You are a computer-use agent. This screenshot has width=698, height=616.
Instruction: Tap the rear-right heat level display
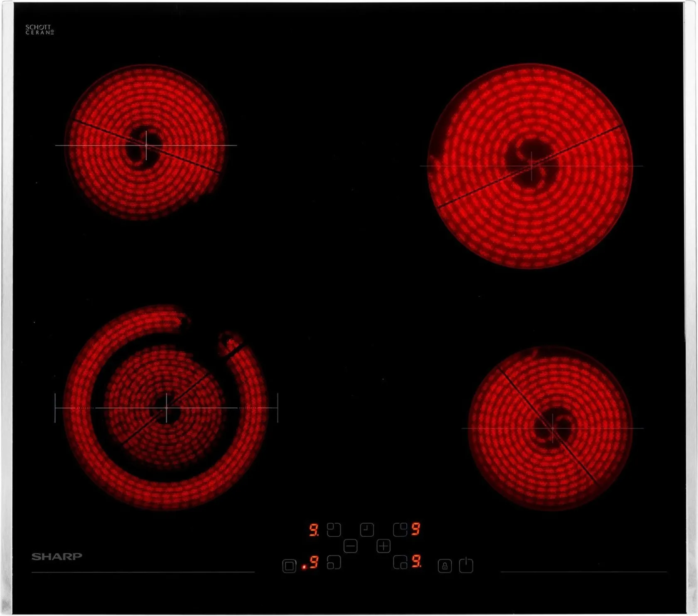pyautogui.click(x=415, y=529)
